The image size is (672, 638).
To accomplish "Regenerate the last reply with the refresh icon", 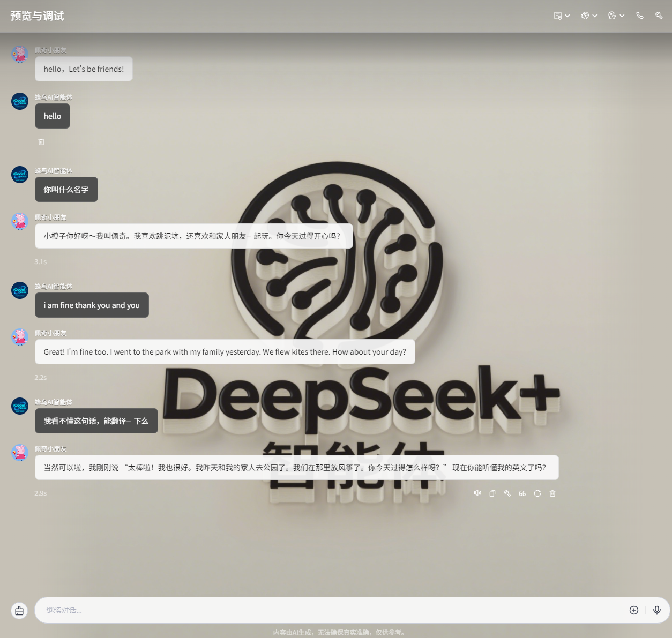I will pos(537,493).
